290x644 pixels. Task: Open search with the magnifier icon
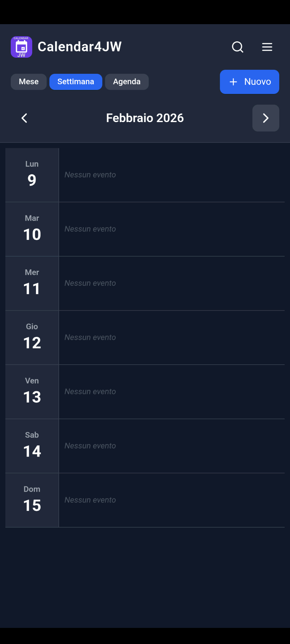pyautogui.click(x=238, y=47)
